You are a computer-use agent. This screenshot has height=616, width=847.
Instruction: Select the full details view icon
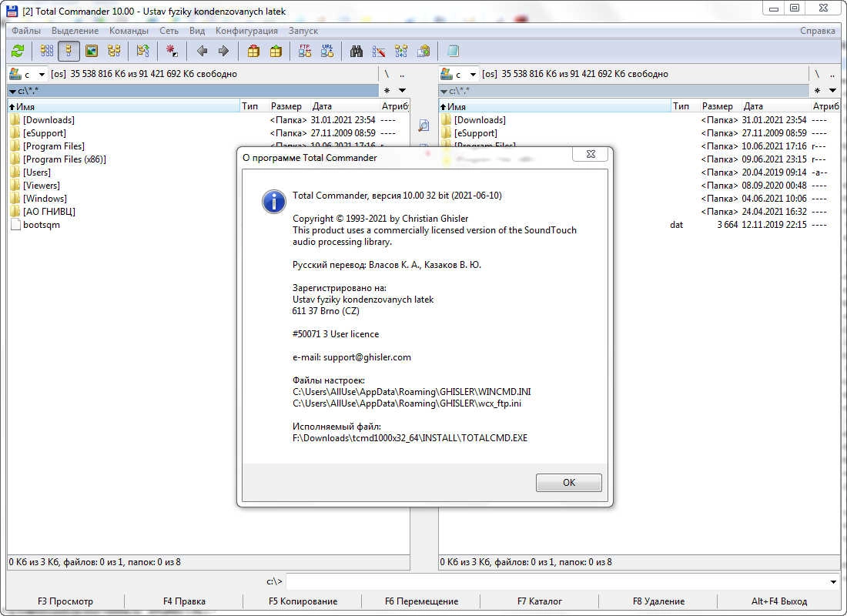69,52
